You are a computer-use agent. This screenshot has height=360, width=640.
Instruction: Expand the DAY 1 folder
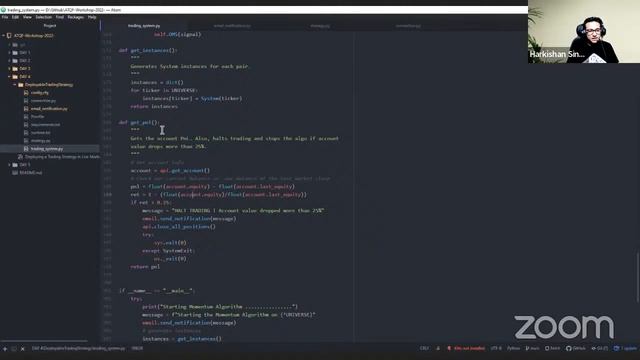click(x=9, y=53)
